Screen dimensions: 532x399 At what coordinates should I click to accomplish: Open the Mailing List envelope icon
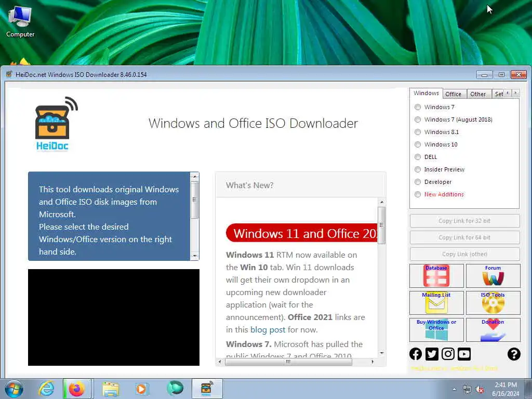(x=436, y=303)
